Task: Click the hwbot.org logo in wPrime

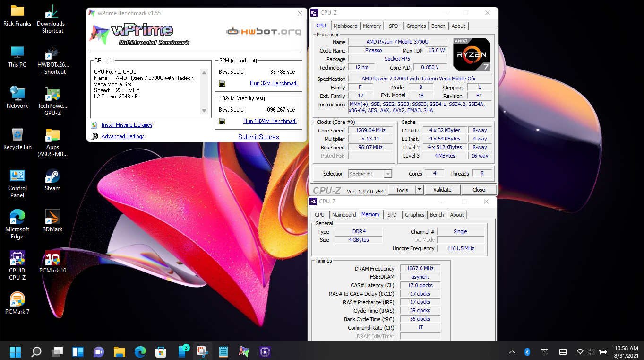Action: click(264, 32)
